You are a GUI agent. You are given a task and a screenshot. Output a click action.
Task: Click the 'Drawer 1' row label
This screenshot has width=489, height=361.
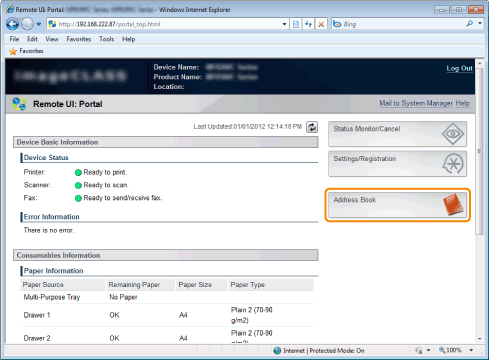pos(37,315)
